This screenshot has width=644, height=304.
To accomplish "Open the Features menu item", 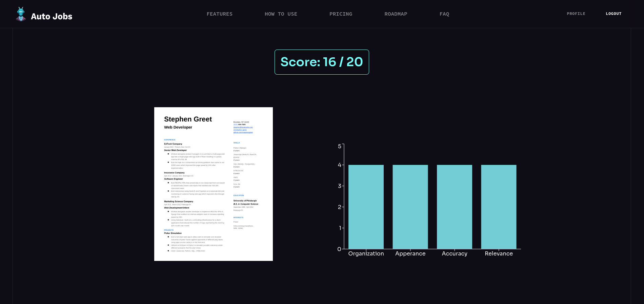I will pos(220,14).
